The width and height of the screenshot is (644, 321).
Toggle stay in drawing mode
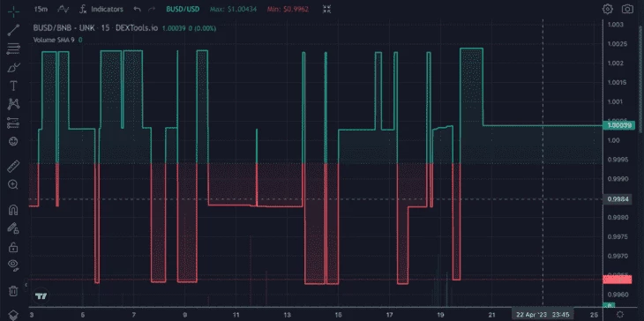click(x=13, y=228)
